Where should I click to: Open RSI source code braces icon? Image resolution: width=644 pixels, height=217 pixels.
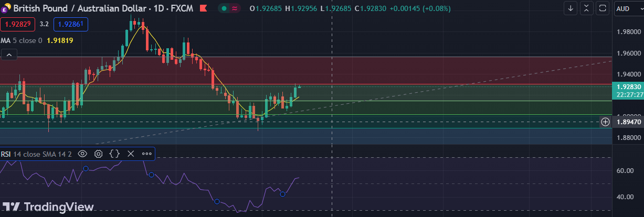(x=114, y=154)
